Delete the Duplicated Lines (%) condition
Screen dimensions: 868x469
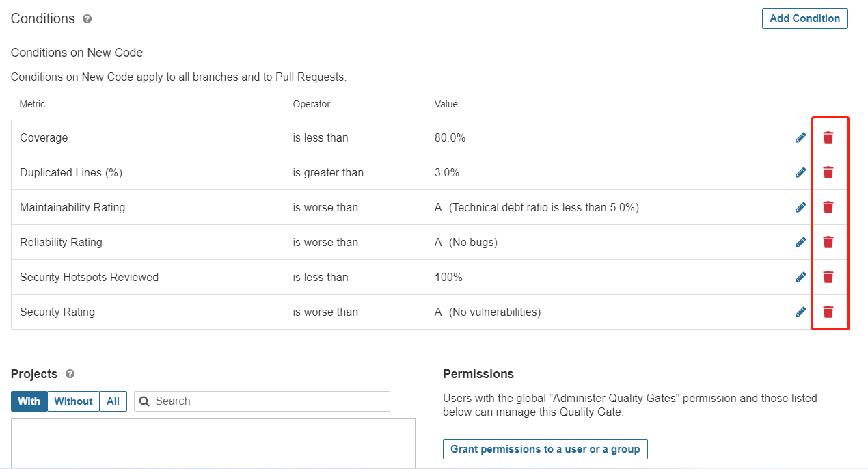coord(828,172)
